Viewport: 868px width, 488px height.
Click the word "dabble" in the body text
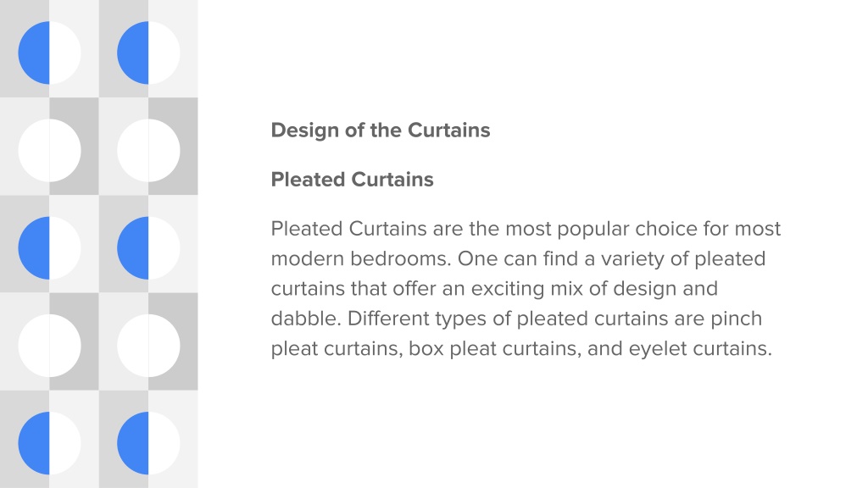304,319
